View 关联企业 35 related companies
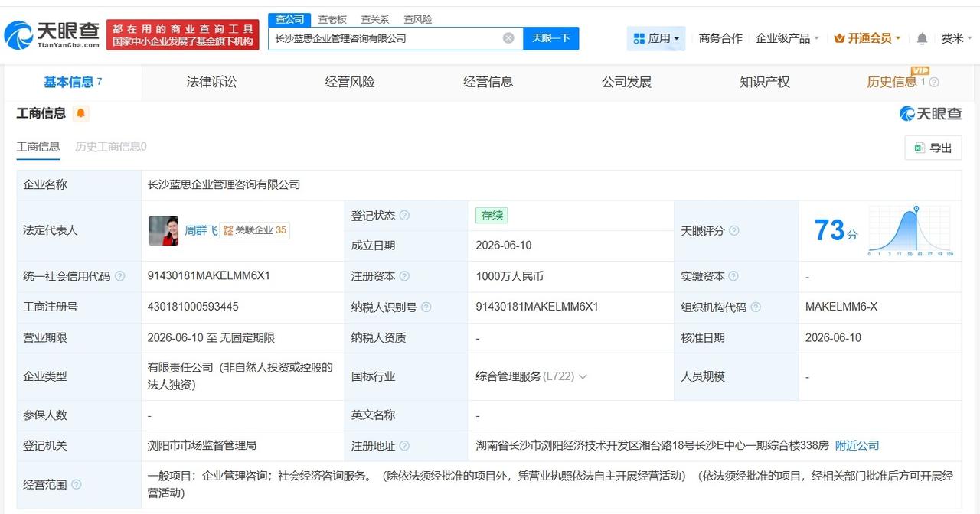Viewport: 980px width, 514px height. click(255, 230)
